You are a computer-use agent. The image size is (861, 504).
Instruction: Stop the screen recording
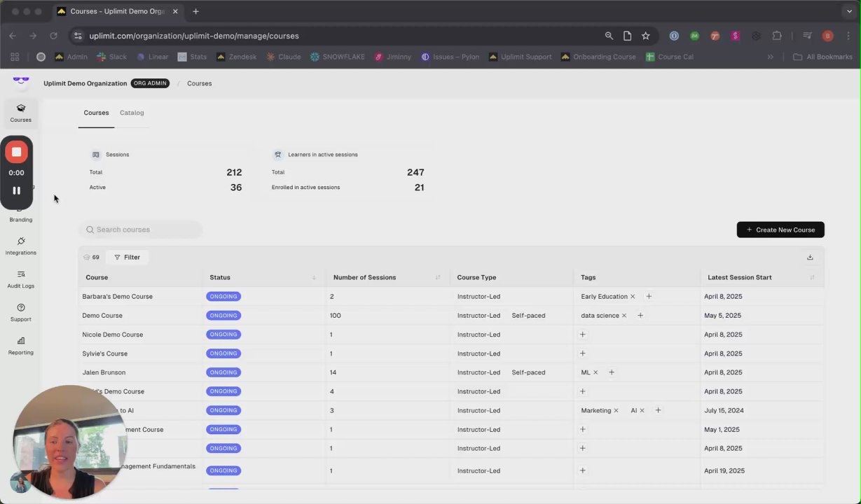[x=16, y=152]
